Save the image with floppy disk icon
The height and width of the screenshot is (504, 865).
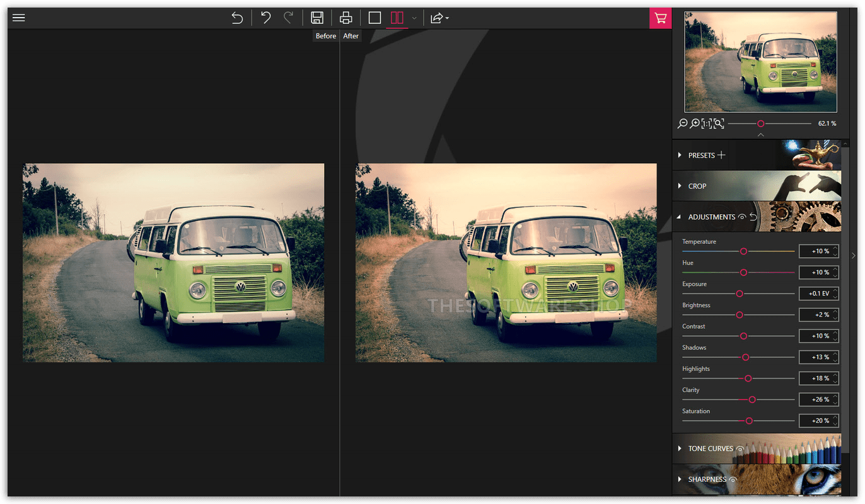pyautogui.click(x=317, y=18)
